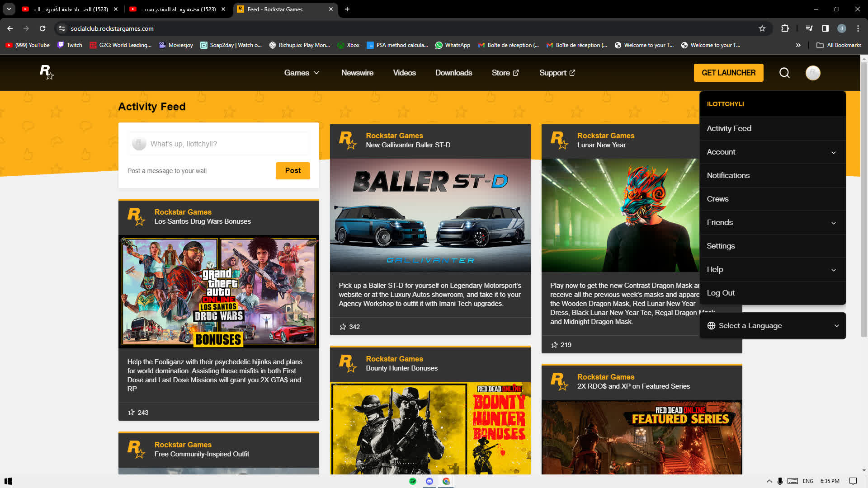
Task: Open Chrome from the taskbar
Action: [x=446, y=481]
